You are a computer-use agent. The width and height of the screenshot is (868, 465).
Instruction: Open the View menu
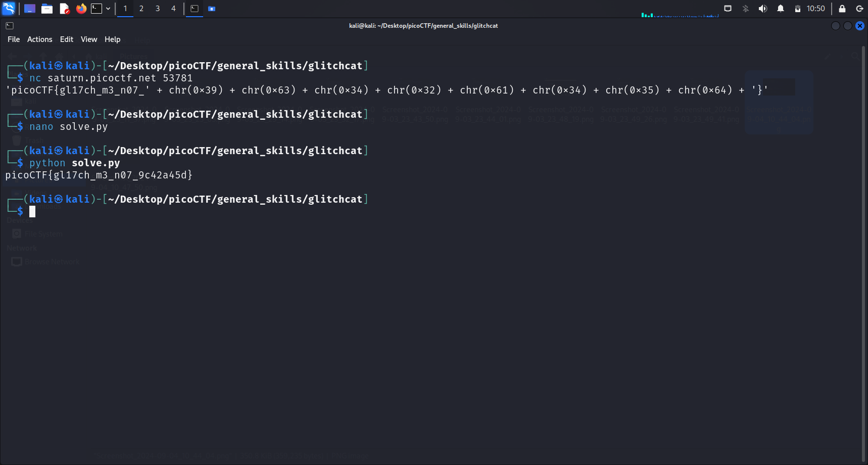coord(89,39)
